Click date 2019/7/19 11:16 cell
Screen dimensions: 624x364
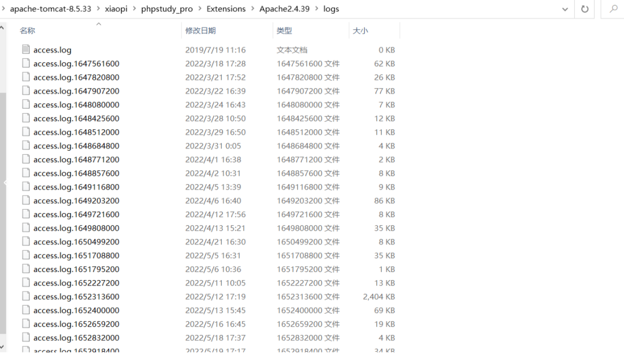pos(216,50)
